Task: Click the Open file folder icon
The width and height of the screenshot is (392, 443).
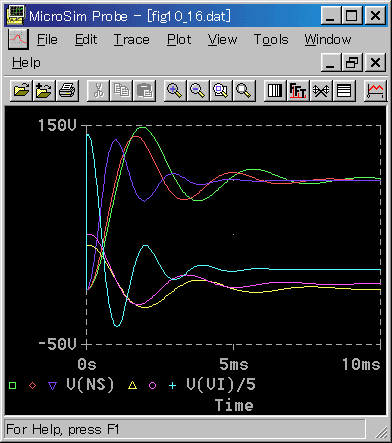Action: point(21,90)
